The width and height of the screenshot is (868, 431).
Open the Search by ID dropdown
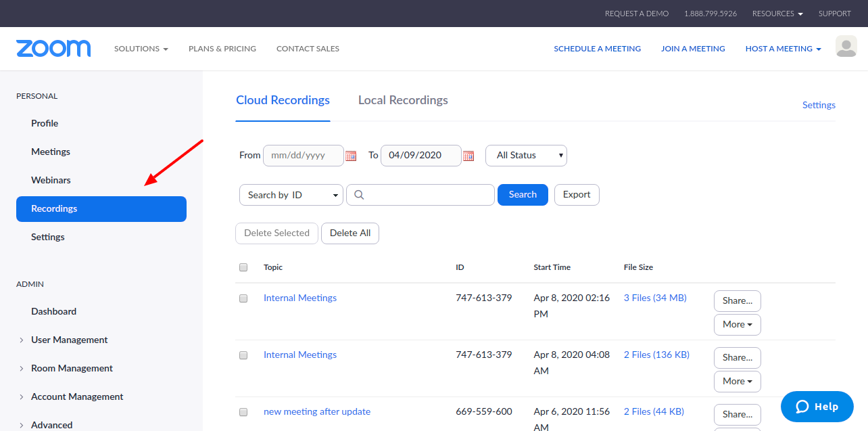coord(291,195)
